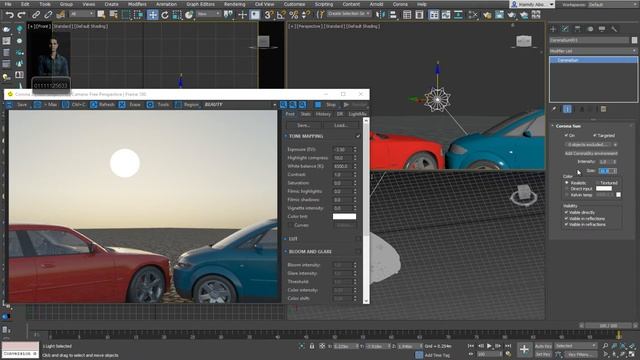
Task: Open the signed-in user account dropdown
Action: pos(532,4)
